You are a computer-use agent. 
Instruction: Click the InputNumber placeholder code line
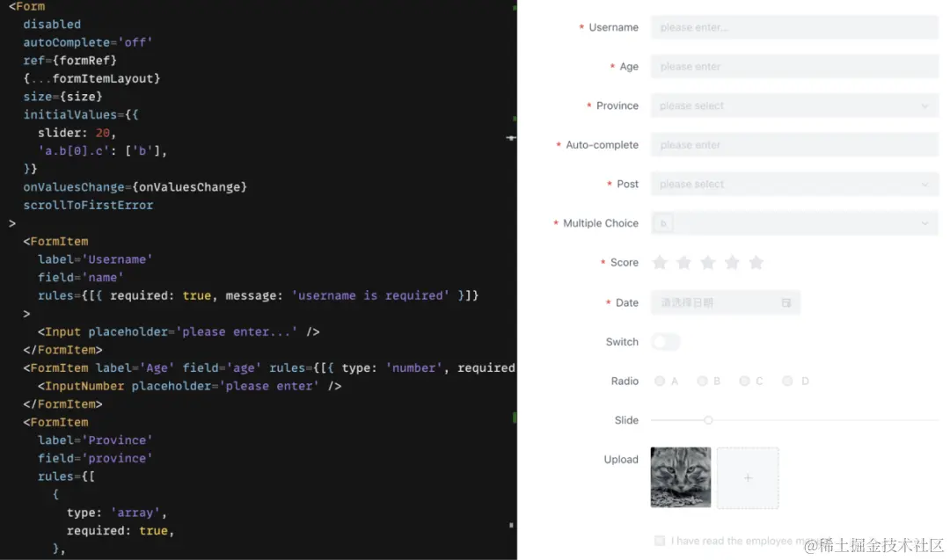click(x=190, y=386)
